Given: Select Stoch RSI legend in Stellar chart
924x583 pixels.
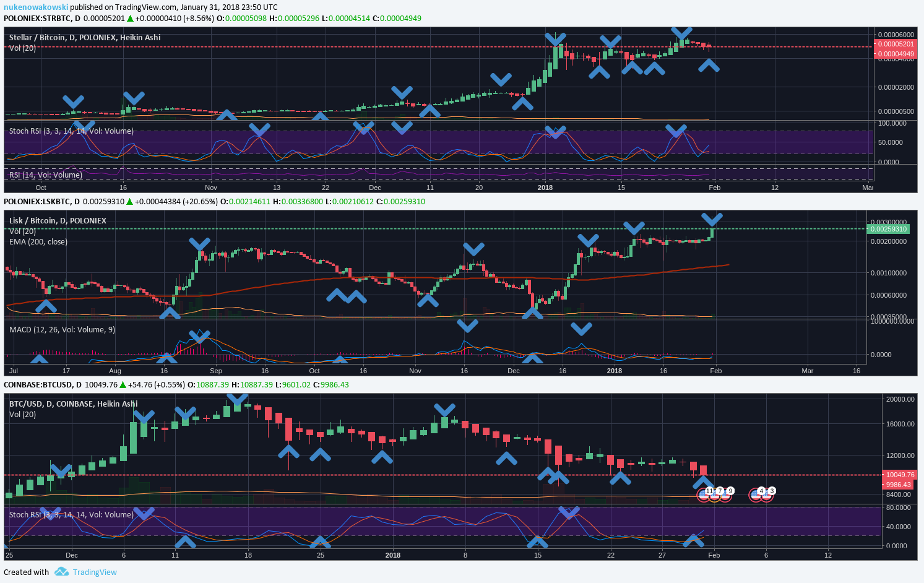Looking at the screenshot, I should click(71, 131).
